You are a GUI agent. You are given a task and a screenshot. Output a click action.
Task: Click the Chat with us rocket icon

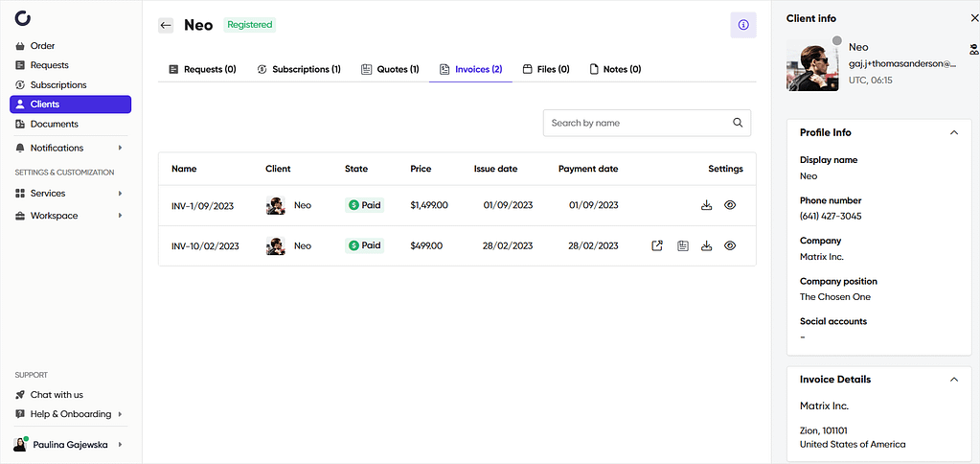tap(20, 395)
